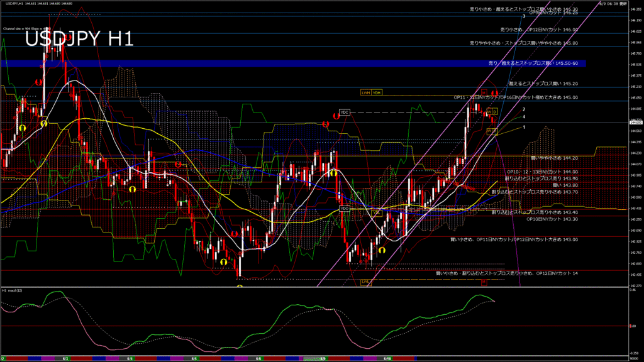Click the 146.355 price scale value
This screenshot has height=362, width=644.
tap(636, 9)
